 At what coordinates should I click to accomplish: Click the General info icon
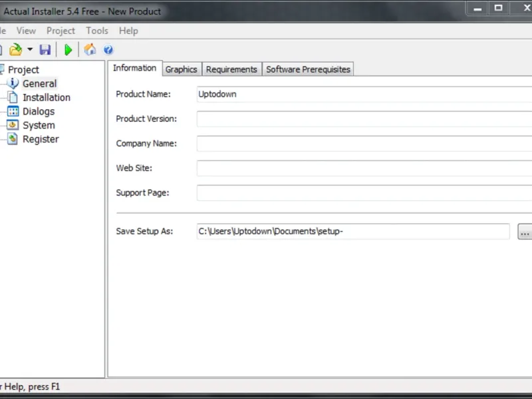pyautogui.click(x=13, y=83)
